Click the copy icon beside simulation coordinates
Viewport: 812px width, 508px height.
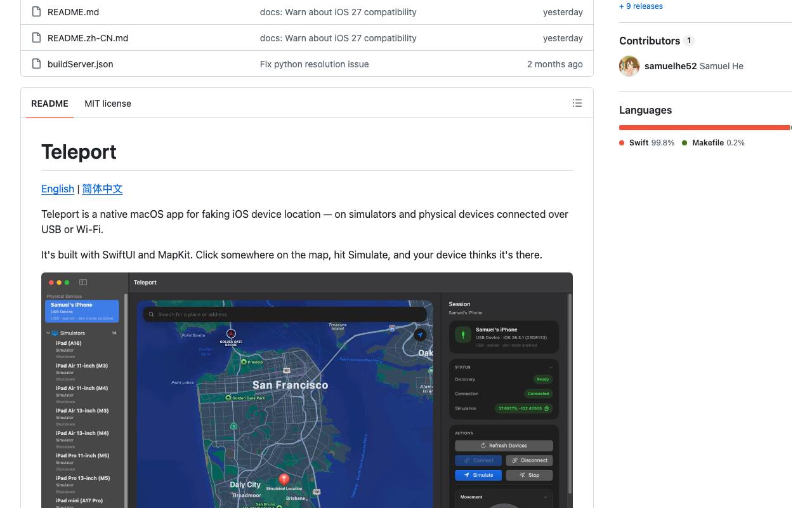(547, 408)
